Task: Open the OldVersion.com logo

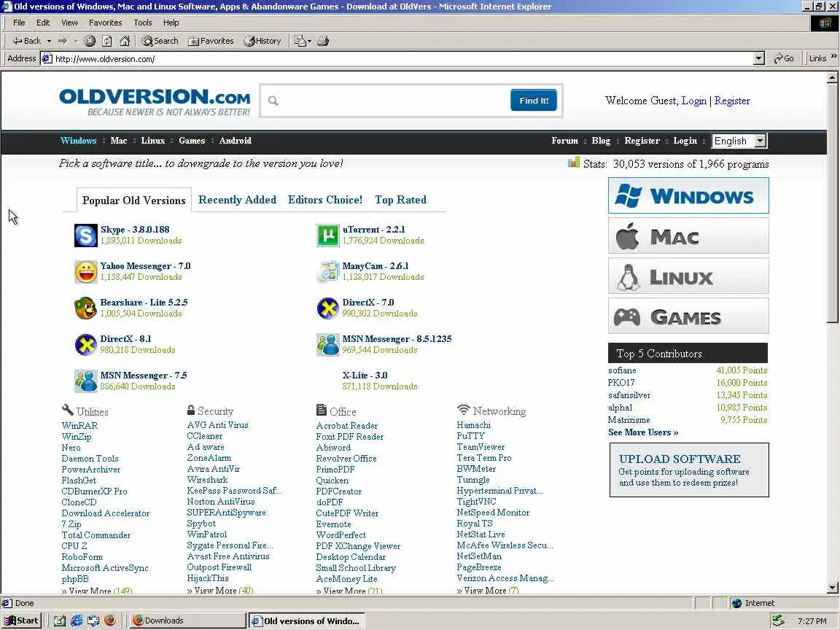Action: click(x=155, y=102)
